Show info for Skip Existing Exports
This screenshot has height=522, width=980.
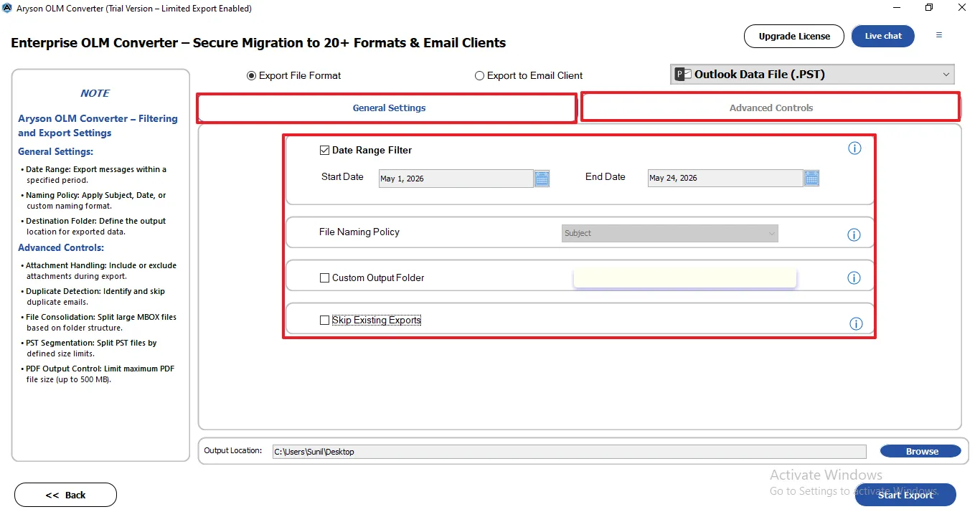(x=856, y=324)
